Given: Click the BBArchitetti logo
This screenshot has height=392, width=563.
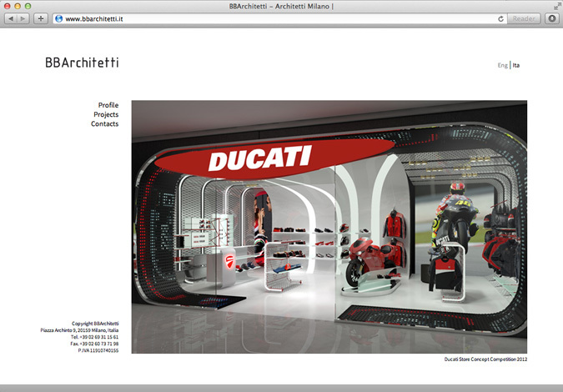Looking at the screenshot, I should coord(82,63).
